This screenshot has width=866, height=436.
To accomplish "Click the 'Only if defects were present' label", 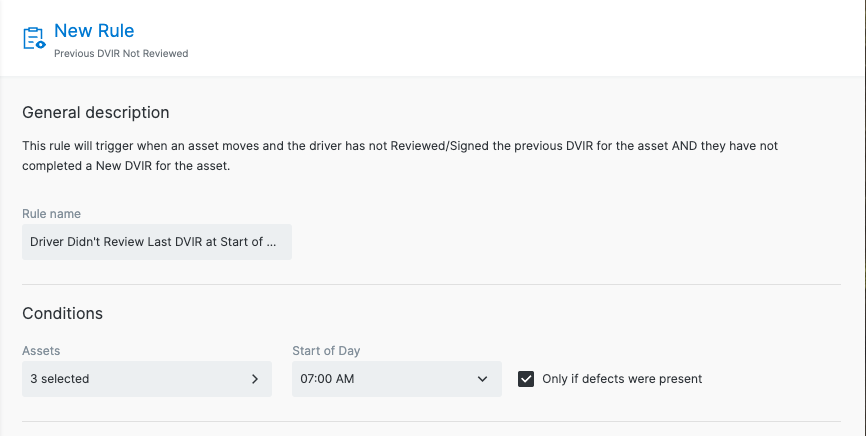I will (x=622, y=379).
